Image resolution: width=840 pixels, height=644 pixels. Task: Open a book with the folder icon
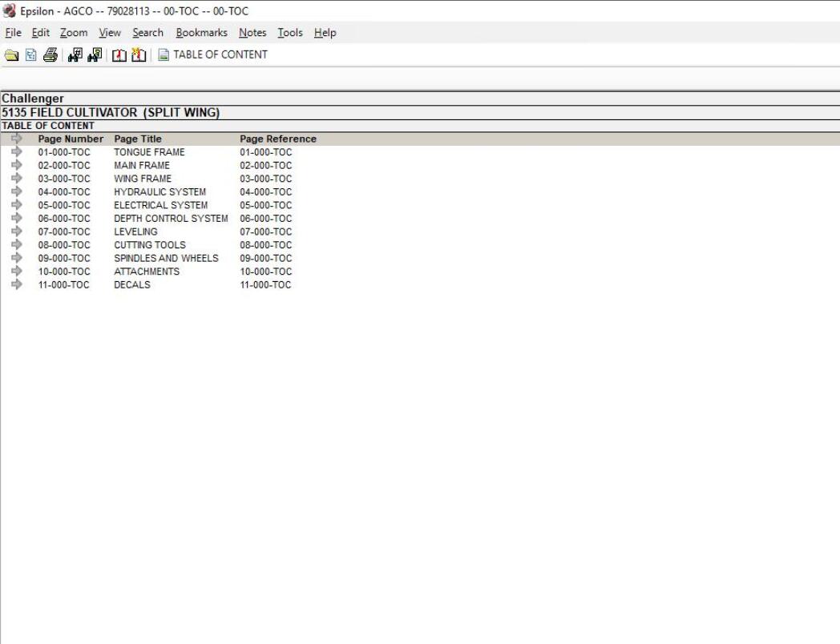(11, 54)
